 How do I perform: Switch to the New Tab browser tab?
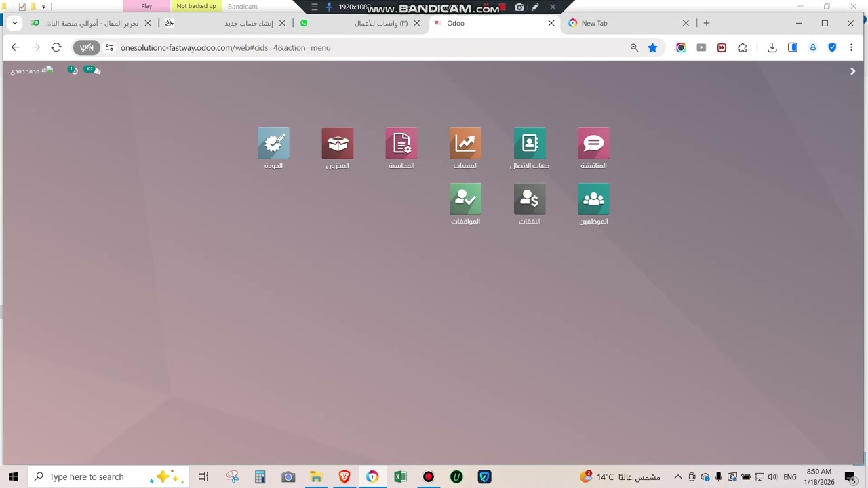pyautogui.click(x=628, y=23)
